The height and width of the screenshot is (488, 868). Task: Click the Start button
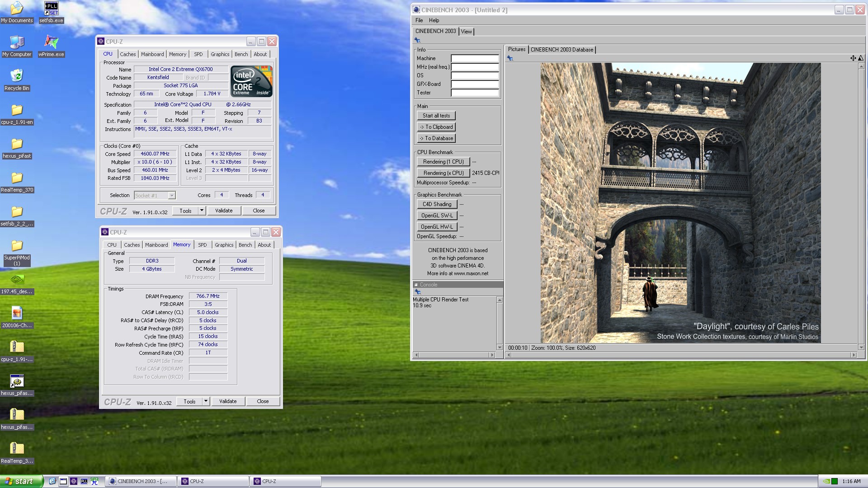click(x=22, y=481)
